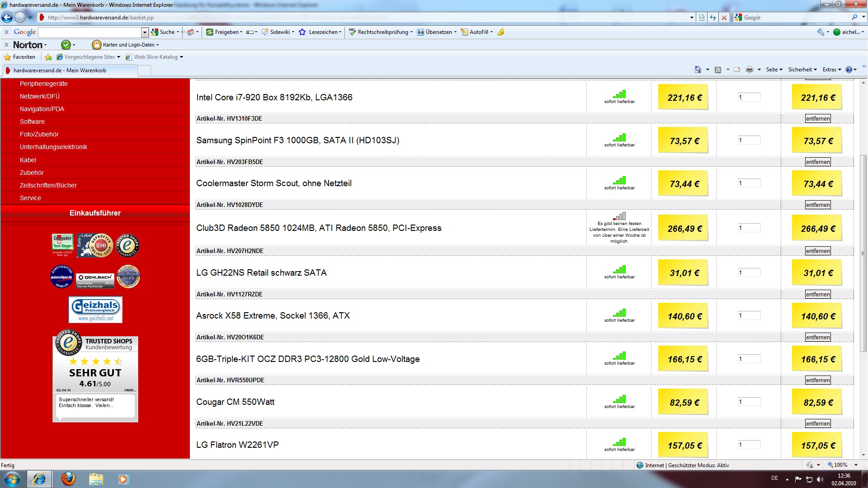The height and width of the screenshot is (488, 868).
Task: Open the Seite menu
Action: coord(774,70)
